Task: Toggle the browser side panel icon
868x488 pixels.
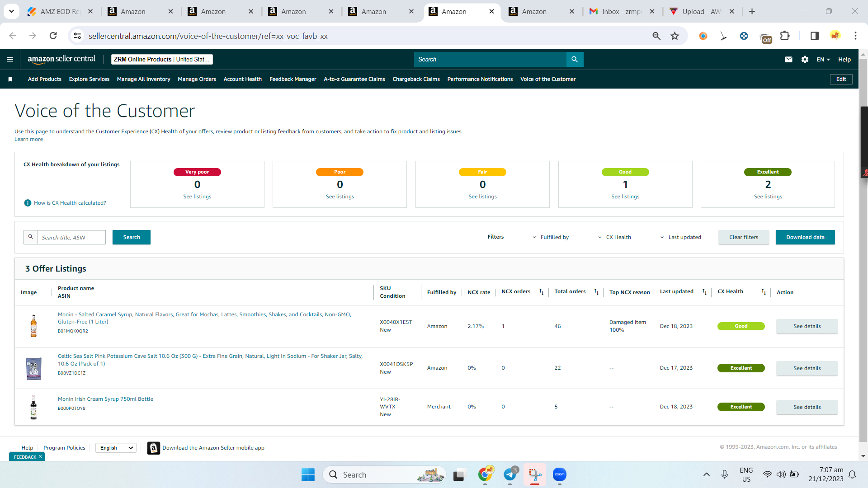Action: 814,36
